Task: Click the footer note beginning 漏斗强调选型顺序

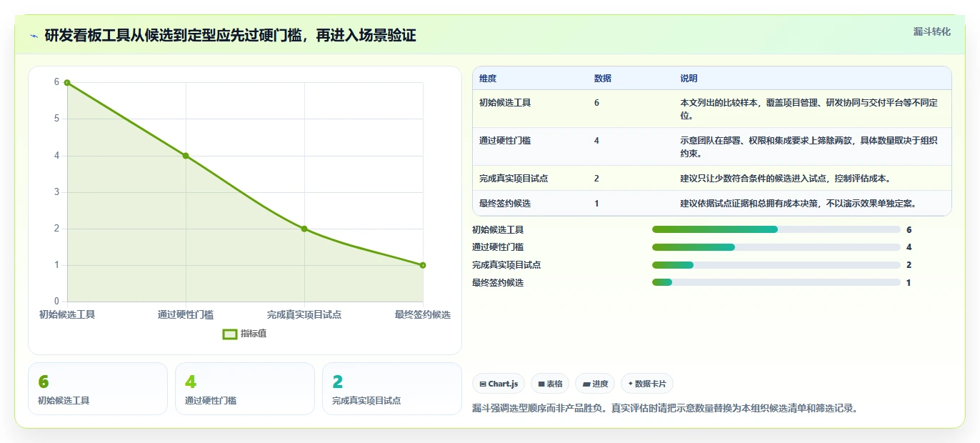Action: click(x=664, y=409)
